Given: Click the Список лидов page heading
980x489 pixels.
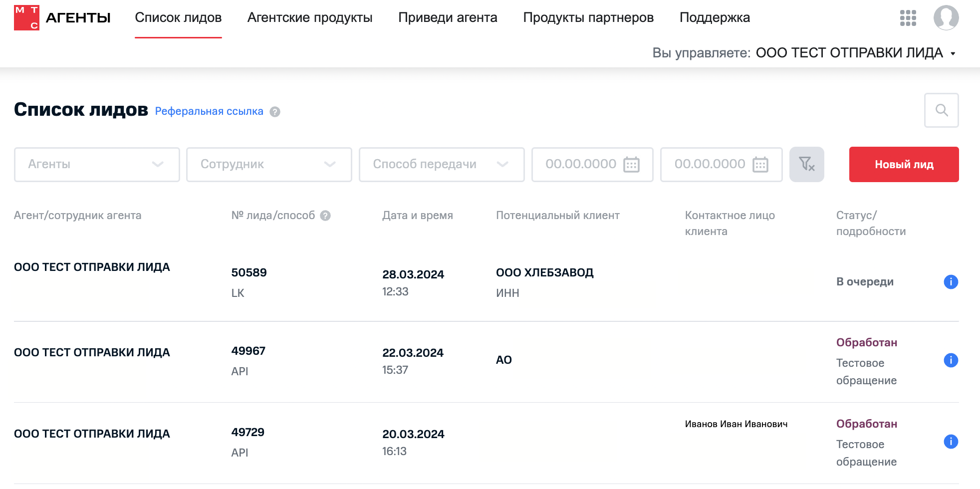Looking at the screenshot, I should (81, 109).
